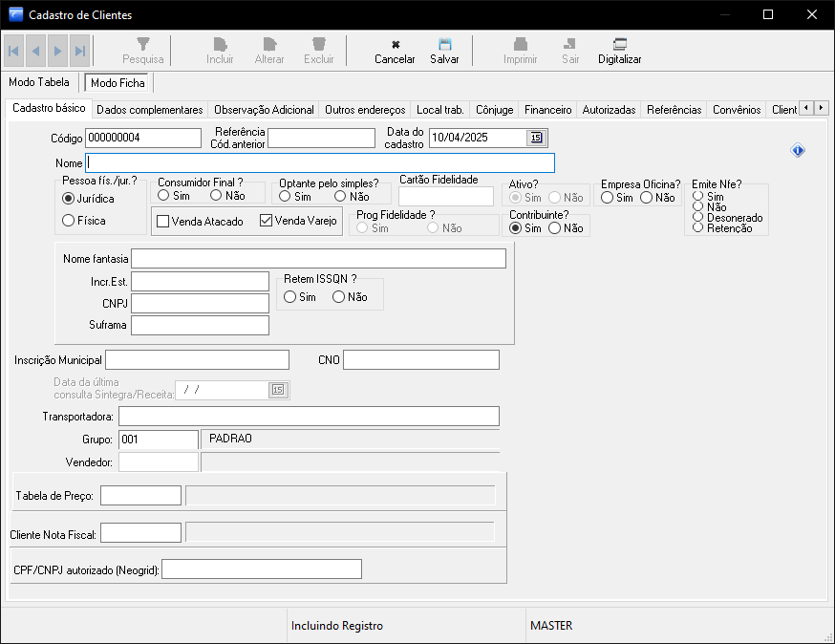Click the previous record arrow
Screen dimensions: 835x644
point(35,51)
